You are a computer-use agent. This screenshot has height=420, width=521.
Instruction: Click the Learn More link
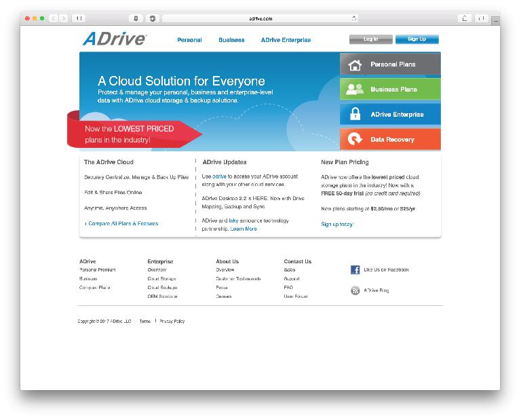[x=244, y=229]
